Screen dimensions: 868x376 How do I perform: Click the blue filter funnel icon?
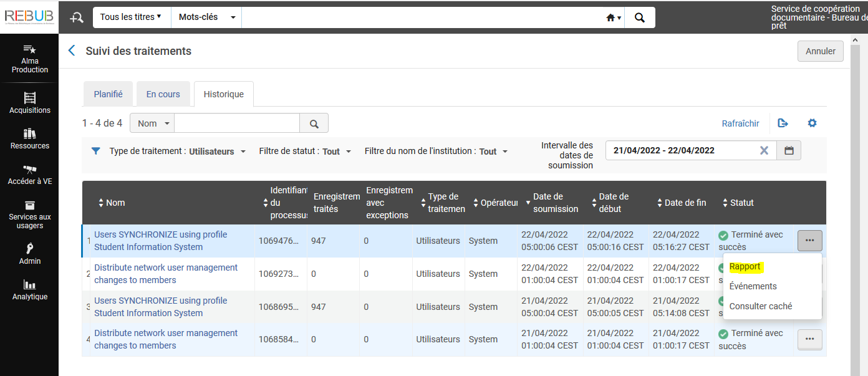[x=95, y=151]
